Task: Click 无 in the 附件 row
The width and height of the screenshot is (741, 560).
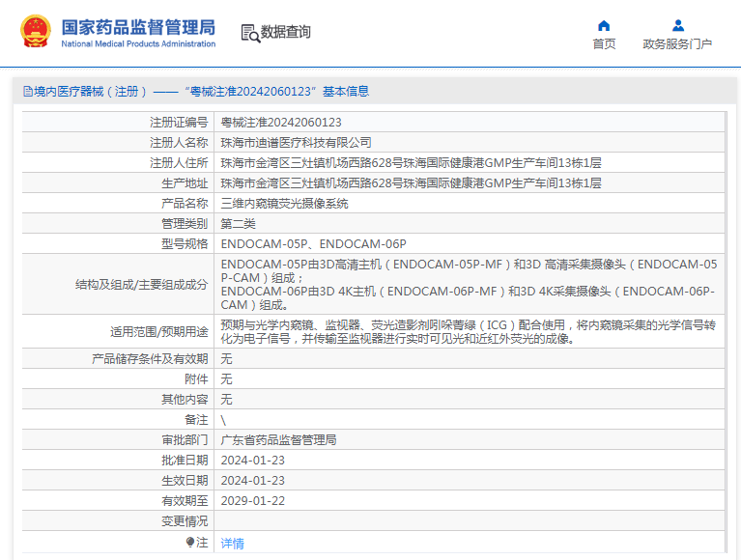Action: click(226, 379)
